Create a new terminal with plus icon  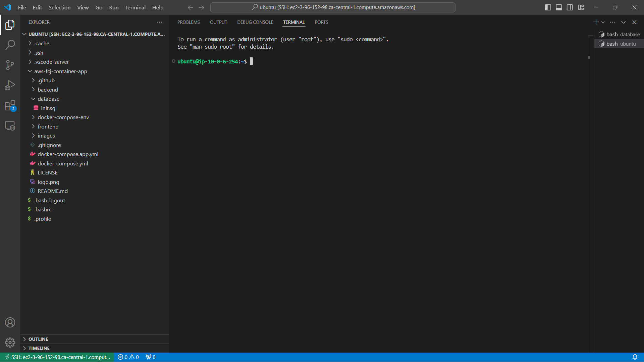point(596,22)
